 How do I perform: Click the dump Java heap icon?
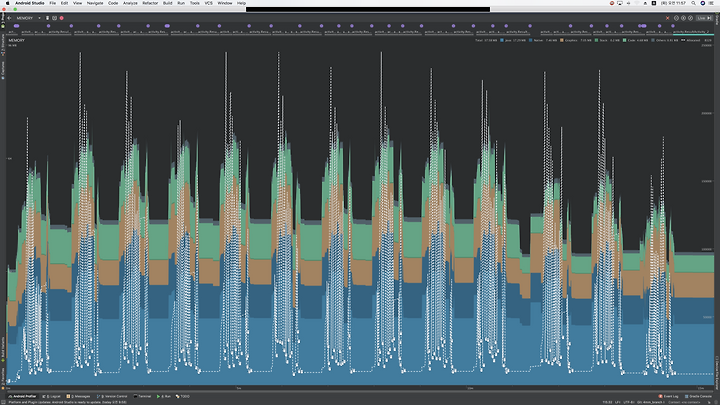pos(54,18)
